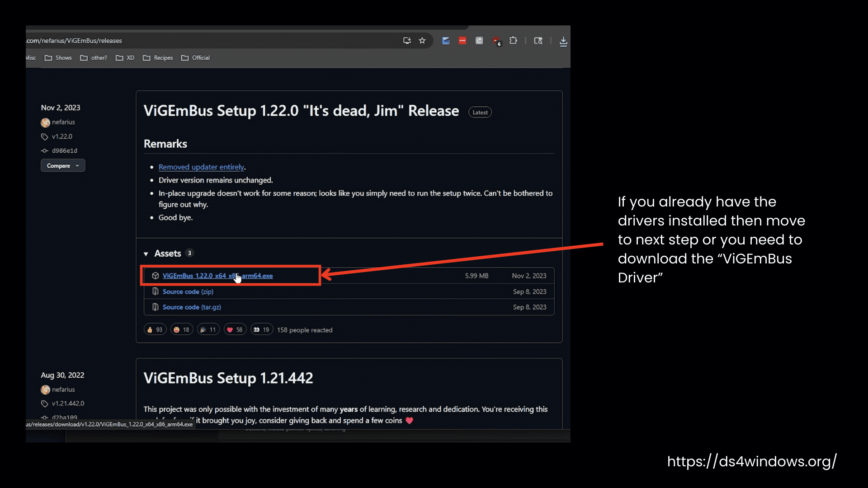Download ViGEmBus 1.22.0 x64 x86 arm64.exe
The image size is (868, 488).
[217, 276]
